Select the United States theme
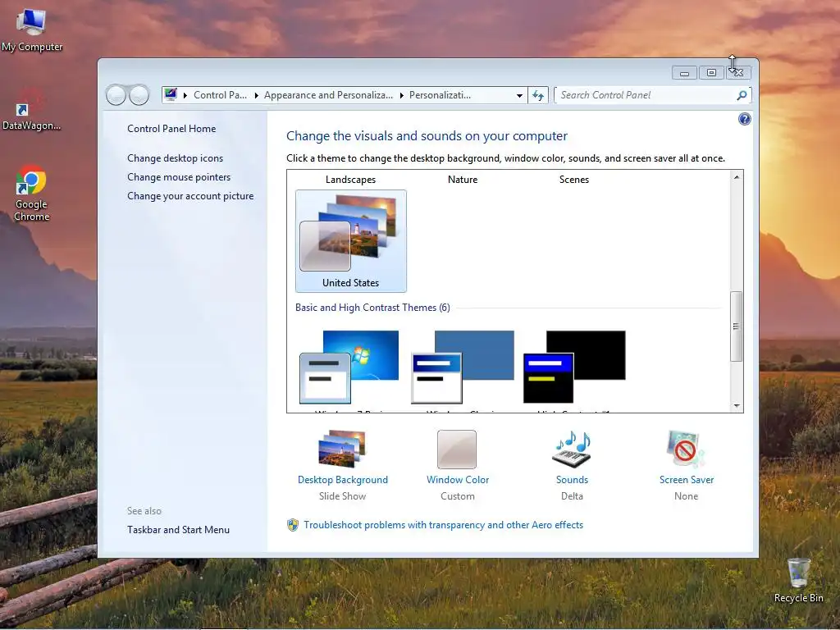Viewport: 840px width, 630px height. (351, 241)
